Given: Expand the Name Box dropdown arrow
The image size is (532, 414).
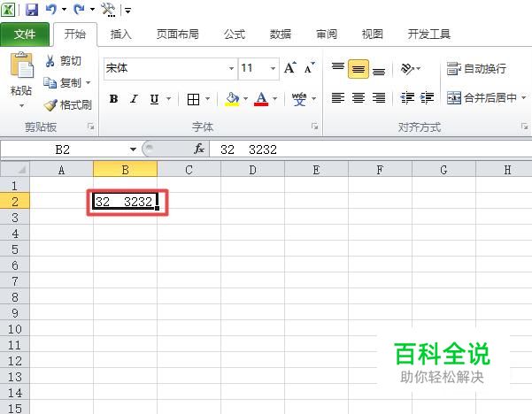Looking at the screenshot, I should [x=133, y=149].
